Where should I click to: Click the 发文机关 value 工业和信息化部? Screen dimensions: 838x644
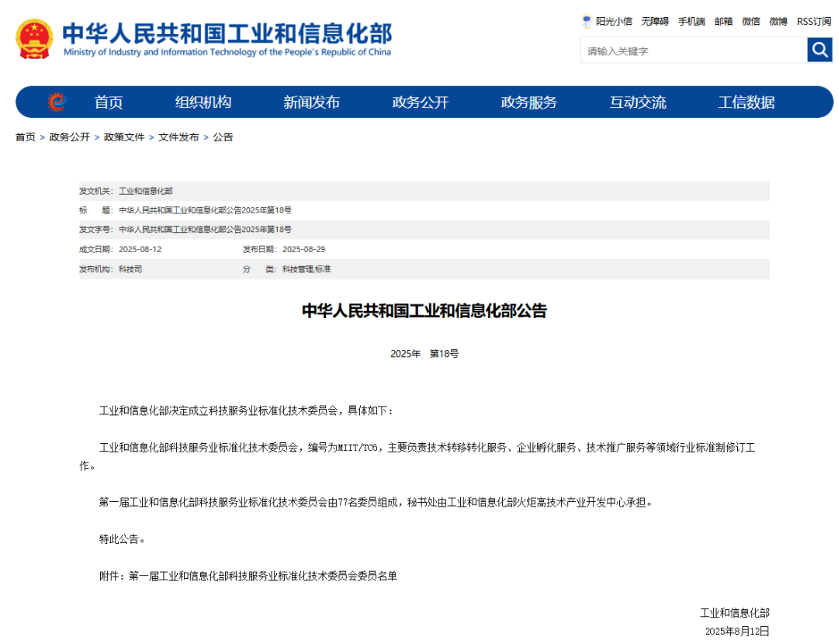pos(145,191)
